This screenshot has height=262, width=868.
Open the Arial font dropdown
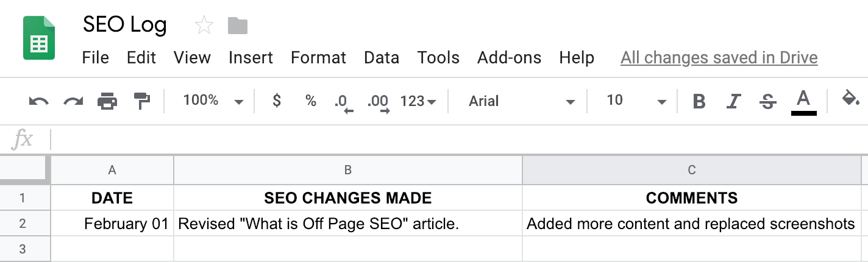pos(521,101)
